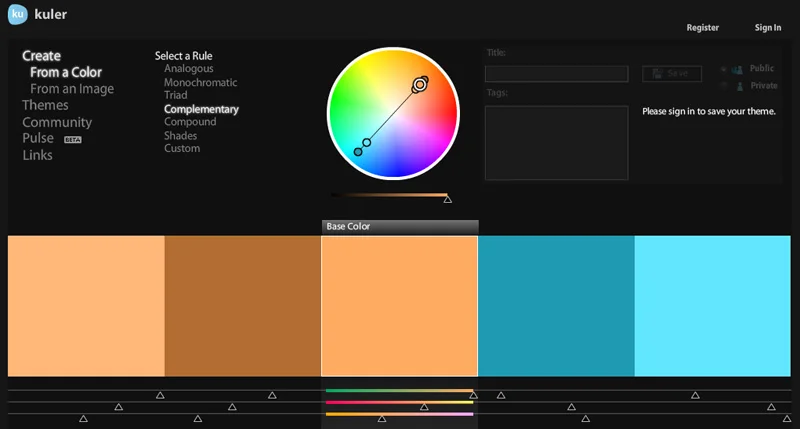Select From a Color option
The width and height of the screenshot is (800, 429).
coord(66,72)
